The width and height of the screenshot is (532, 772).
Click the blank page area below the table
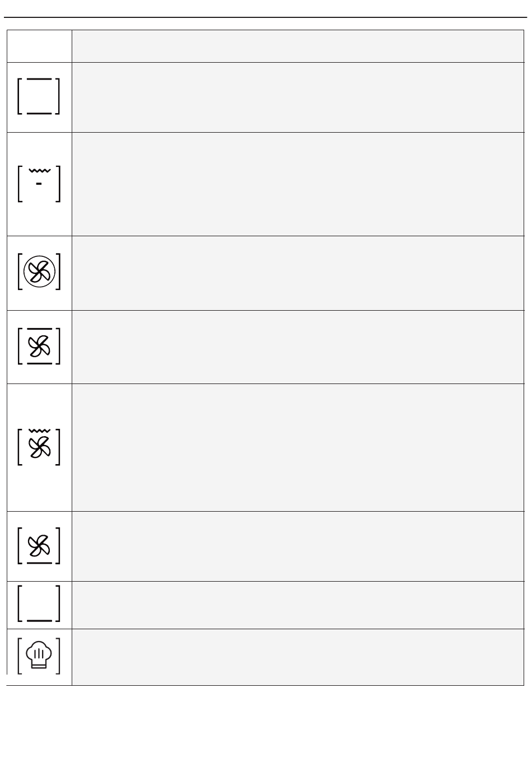coord(266,728)
